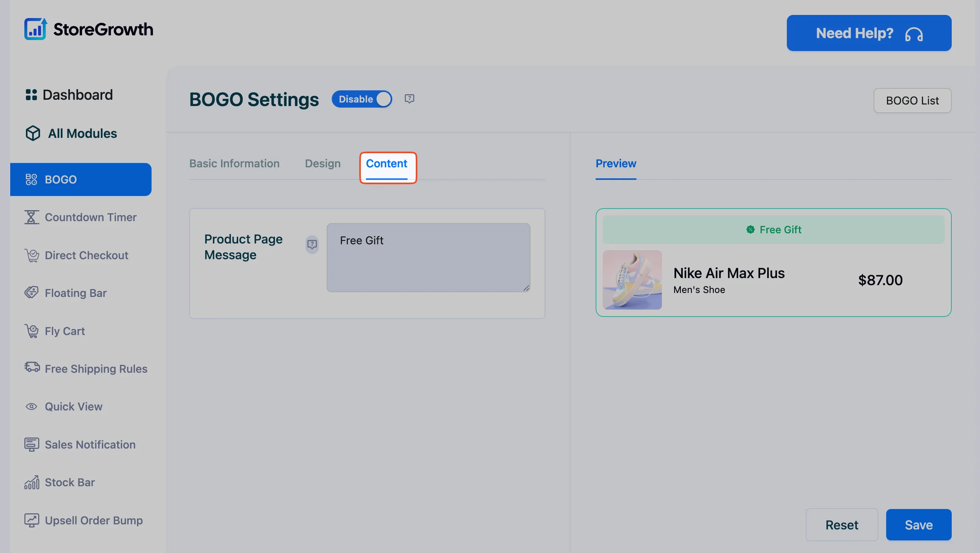Open the Fly Cart icon
The image size is (980, 553).
click(x=31, y=331)
